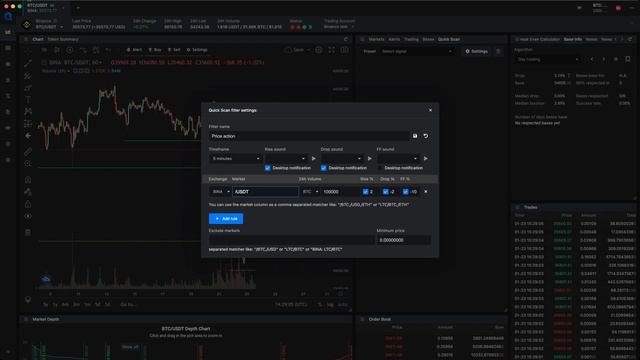The width and height of the screenshot is (640, 360).
Task: Play the Rise sound preview
Action: [x=313, y=158]
